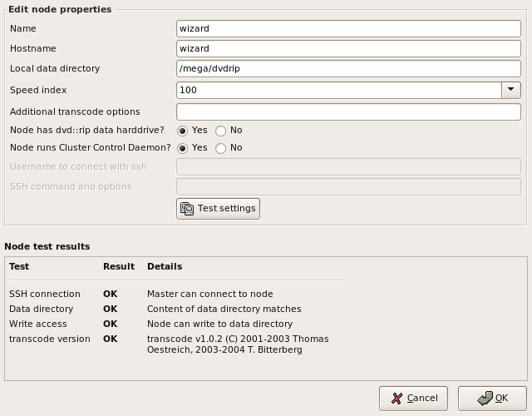Click the SSH command and options field
The image size is (532, 416).
pyautogui.click(x=348, y=186)
